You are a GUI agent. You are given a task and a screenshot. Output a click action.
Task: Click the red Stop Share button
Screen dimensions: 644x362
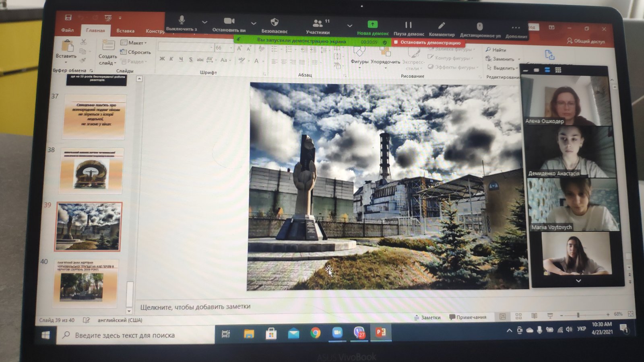(x=427, y=42)
